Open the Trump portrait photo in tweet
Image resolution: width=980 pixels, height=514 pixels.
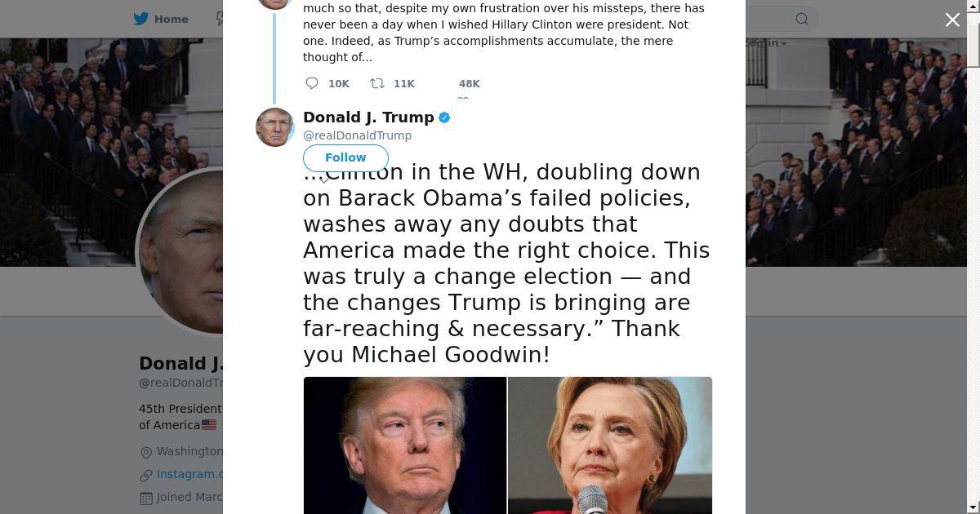click(x=405, y=445)
